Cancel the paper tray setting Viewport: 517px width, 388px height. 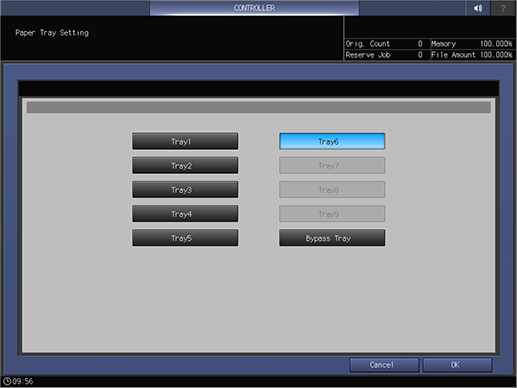click(384, 365)
